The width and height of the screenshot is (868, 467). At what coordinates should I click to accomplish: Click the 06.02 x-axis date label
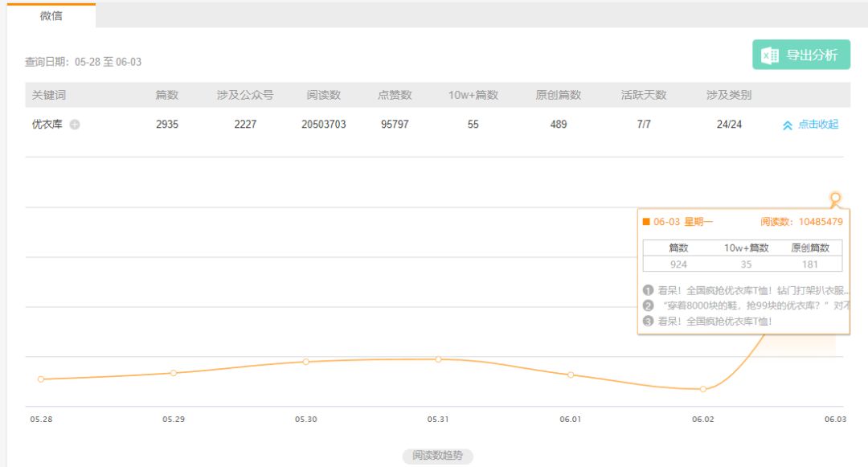[x=703, y=420]
